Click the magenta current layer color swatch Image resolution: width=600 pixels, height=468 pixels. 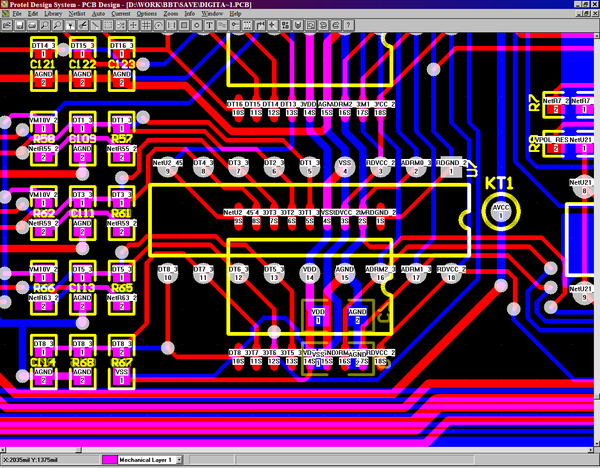109,460
